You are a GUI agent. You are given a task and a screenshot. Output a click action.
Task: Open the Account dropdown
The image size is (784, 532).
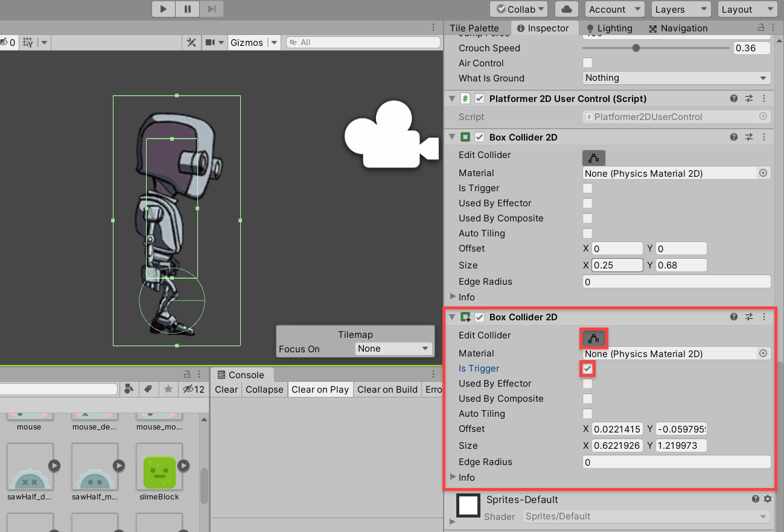(x=615, y=9)
